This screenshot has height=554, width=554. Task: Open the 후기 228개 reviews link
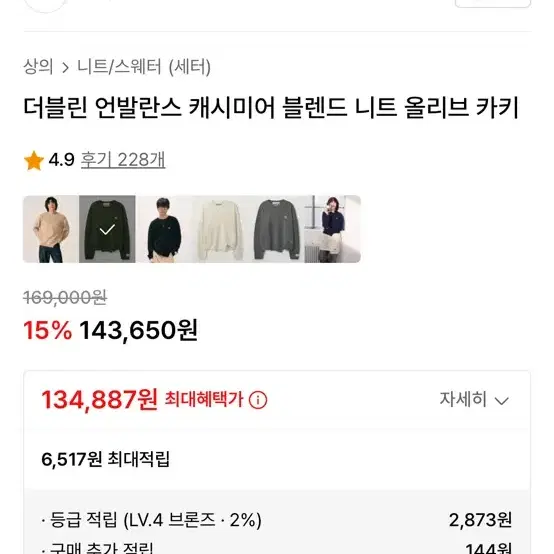click(123, 160)
